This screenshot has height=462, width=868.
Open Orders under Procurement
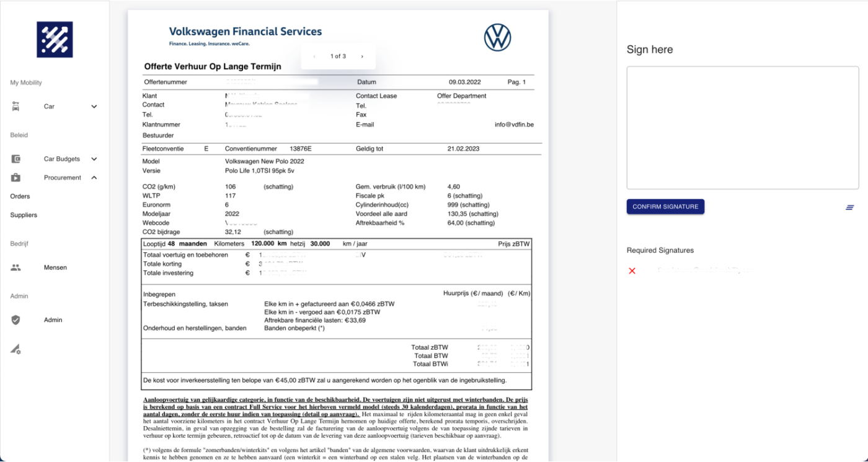click(x=20, y=197)
